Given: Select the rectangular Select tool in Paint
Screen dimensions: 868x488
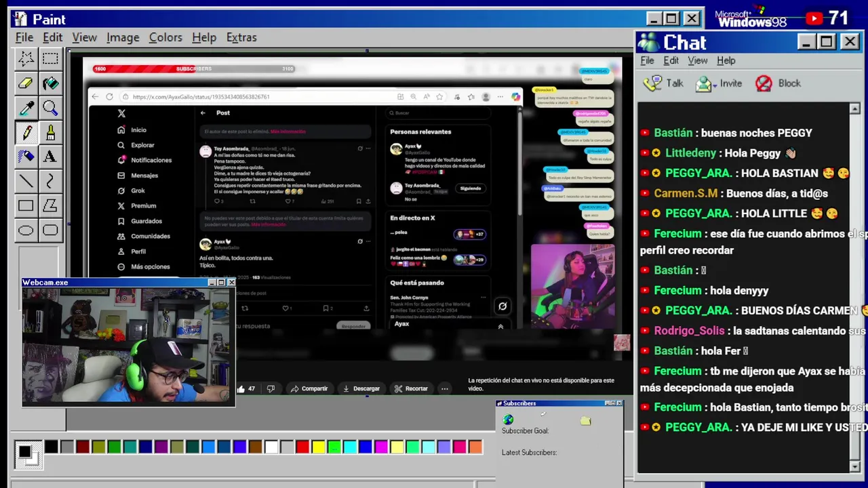Looking at the screenshot, I should (x=50, y=59).
